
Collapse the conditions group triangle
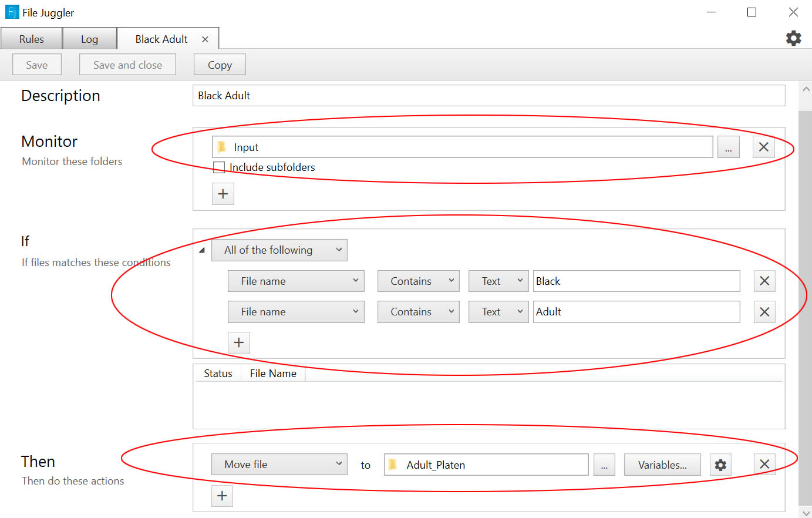coord(202,250)
